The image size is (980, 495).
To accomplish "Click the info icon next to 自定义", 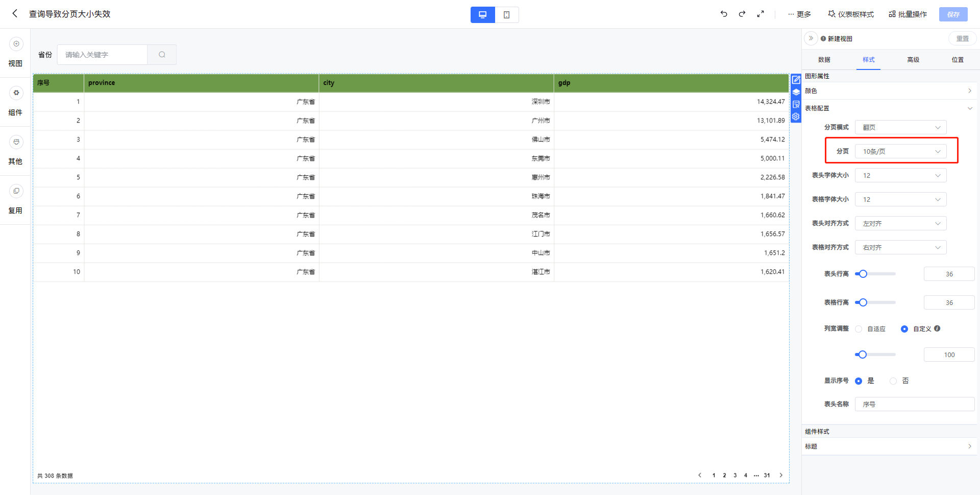I will click(937, 328).
